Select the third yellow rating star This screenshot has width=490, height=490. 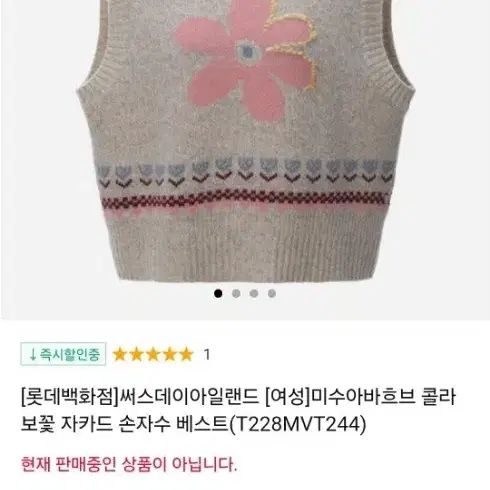pyautogui.click(x=153, y=354)
